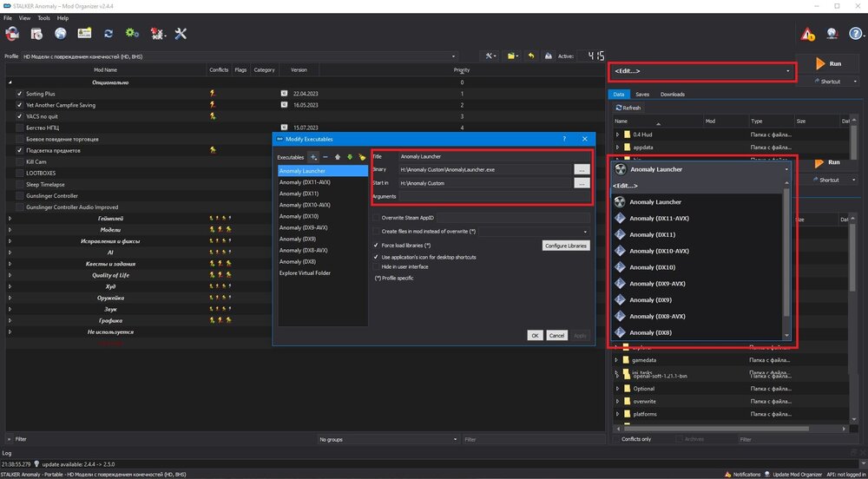Click the remove executable minus icon
868x479 pixels.
(325, 157)
